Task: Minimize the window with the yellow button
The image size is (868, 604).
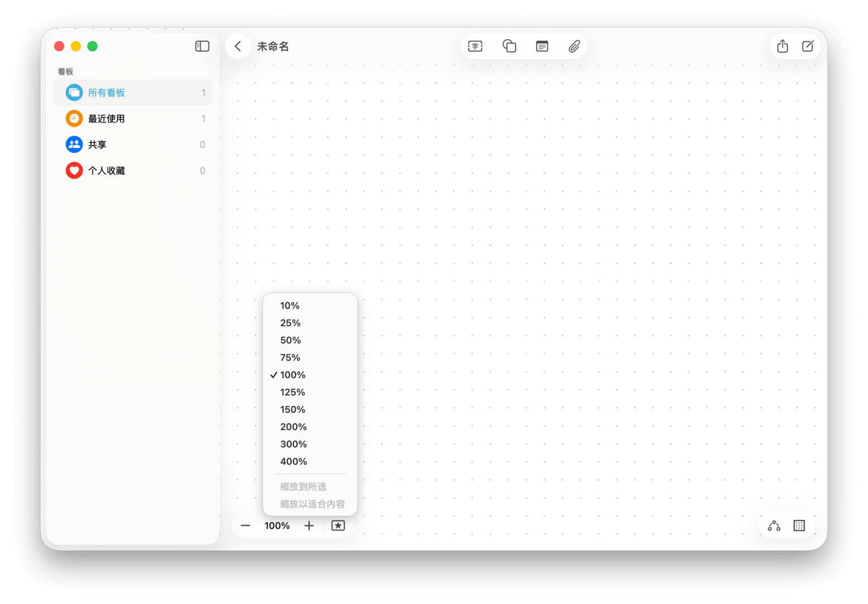Action: (76, 46)
